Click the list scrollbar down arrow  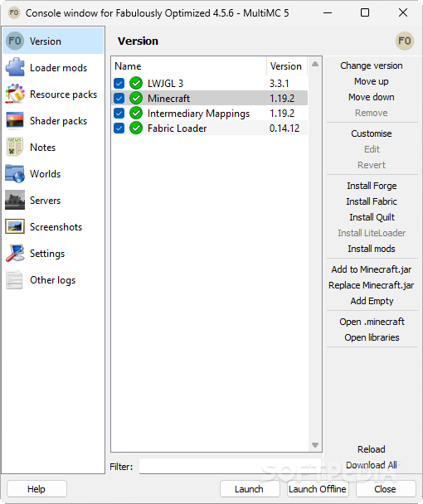tap(315, 445)
